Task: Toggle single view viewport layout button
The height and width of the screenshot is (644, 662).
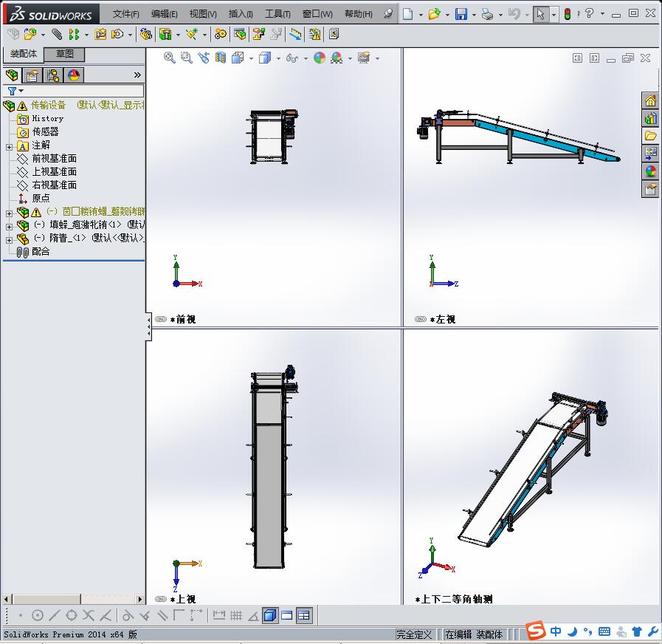Action: point(270,615)
